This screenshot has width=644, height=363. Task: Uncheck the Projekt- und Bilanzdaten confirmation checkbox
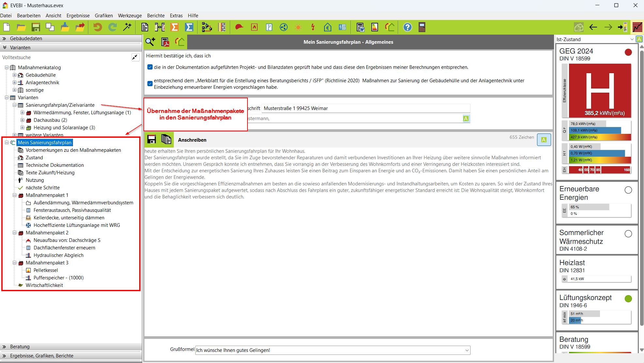pyautogui.click(x=150, y=67)
